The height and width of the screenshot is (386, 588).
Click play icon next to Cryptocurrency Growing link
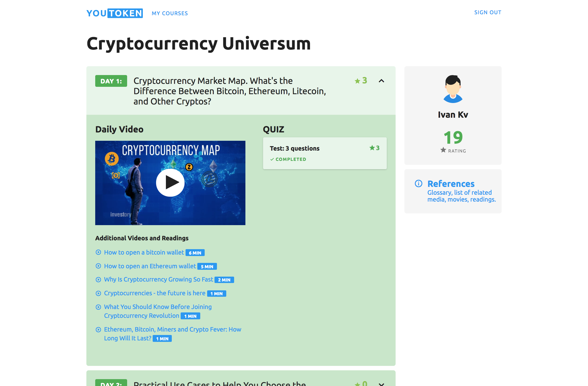coord(98,280)
